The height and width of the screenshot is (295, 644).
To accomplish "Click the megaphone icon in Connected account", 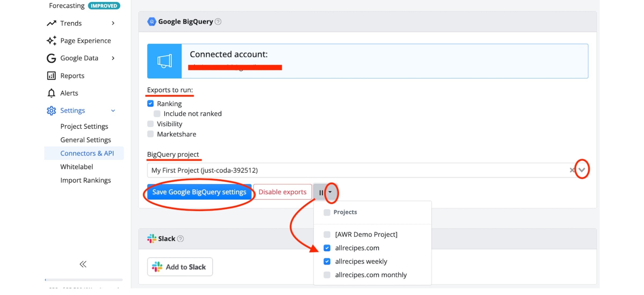I will pos(164,61).
